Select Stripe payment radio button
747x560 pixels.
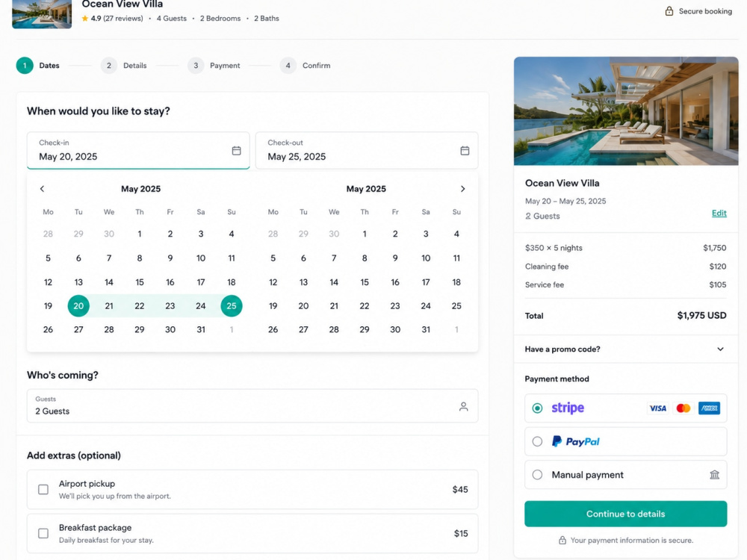[x=537, y=408]
